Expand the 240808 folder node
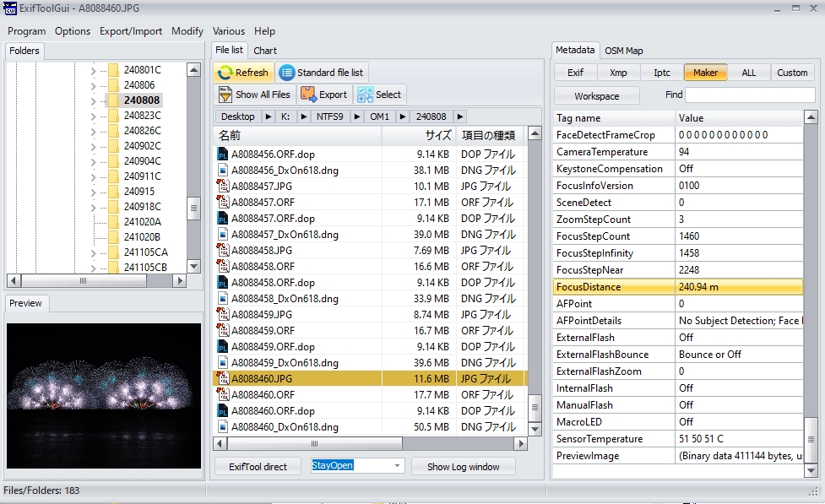 (93, 100)
